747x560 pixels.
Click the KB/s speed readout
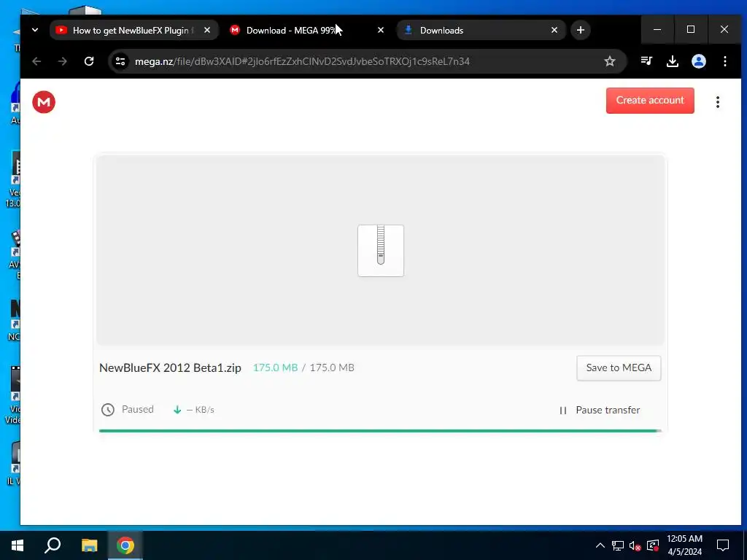pos(200,410)
